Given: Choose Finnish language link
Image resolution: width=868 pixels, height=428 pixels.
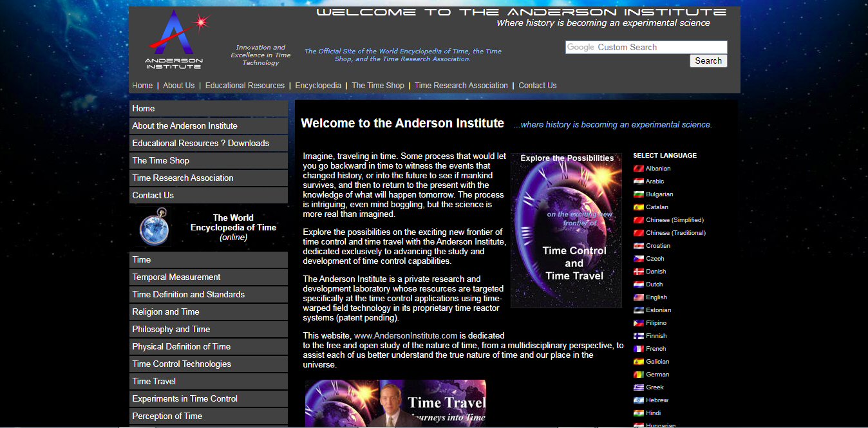Looking at the screenshot, I should pyautogui.click(x=656, y=336).
